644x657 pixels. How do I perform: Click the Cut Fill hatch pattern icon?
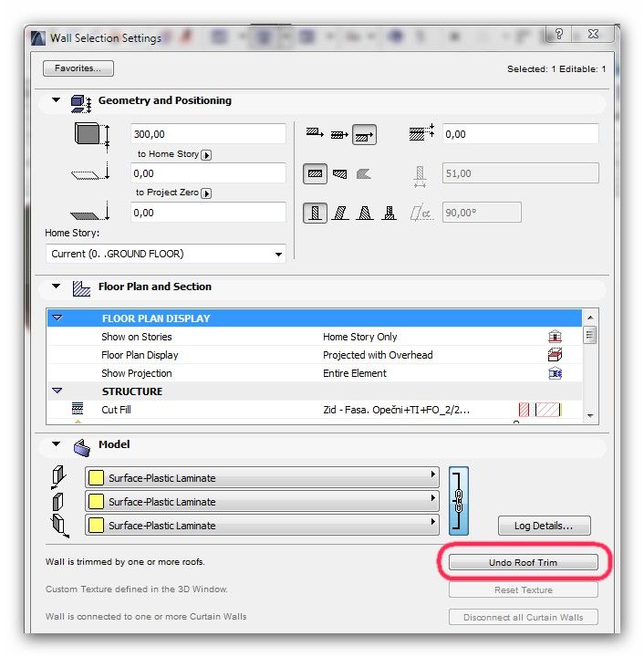click(78, 408)
